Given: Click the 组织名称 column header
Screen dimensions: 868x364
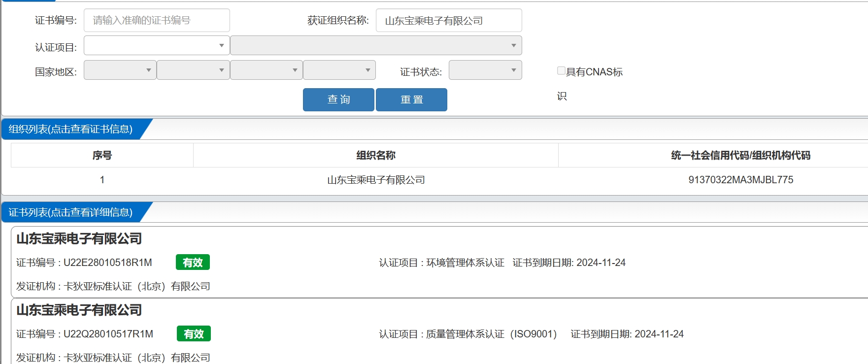Looking at the screenshot, I should tap(376, 155).
